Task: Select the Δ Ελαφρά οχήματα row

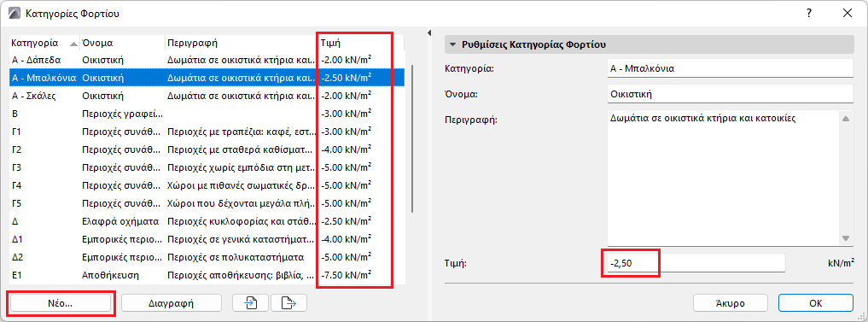Action: point(207,221)
